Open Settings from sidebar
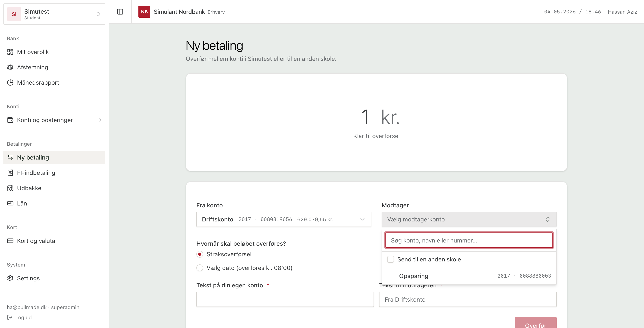This screenshot has width=644, height=328. coord(54,278)
